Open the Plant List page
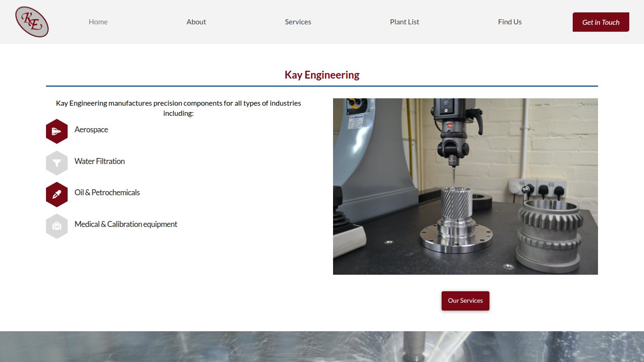The height and width of the screenshot is (362, 644). [x=404, y=22]
